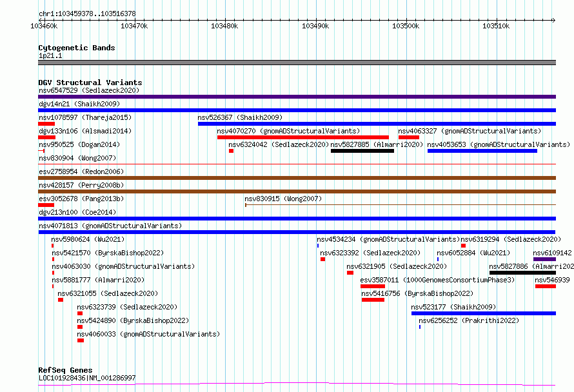The image size is (574, 392).
Task: Select esv3587011 1000Genomes label
Action: pyautogui.click(x=437, y=280)
